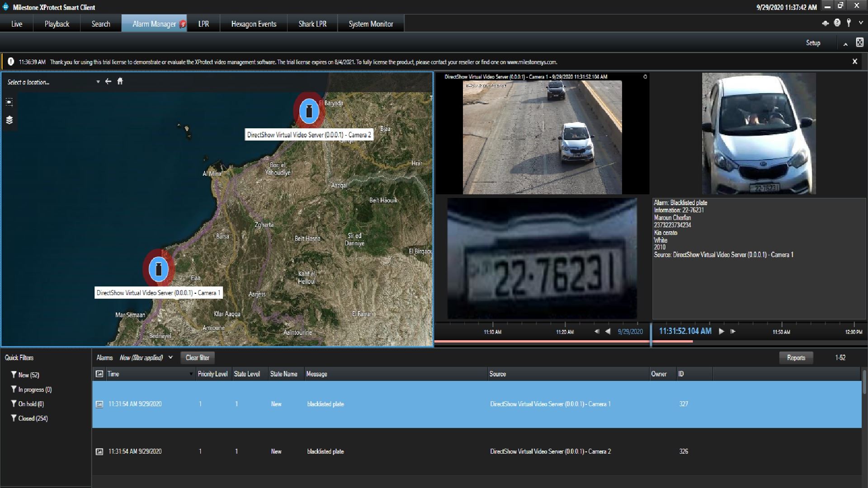The image size is (868, 488).
Task: Click the alarm list vertical scrollbar
Action: click(x=864, y=382)
